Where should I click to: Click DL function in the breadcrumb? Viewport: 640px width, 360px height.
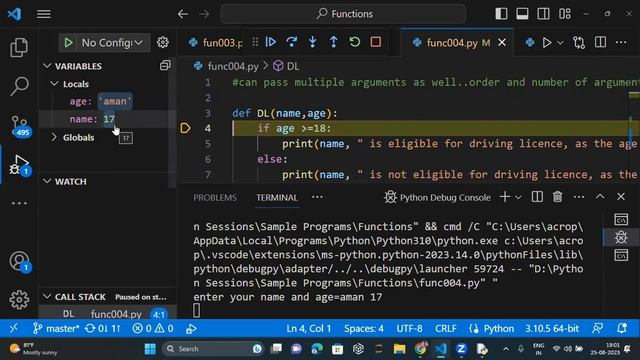click(x=293, y=66)
